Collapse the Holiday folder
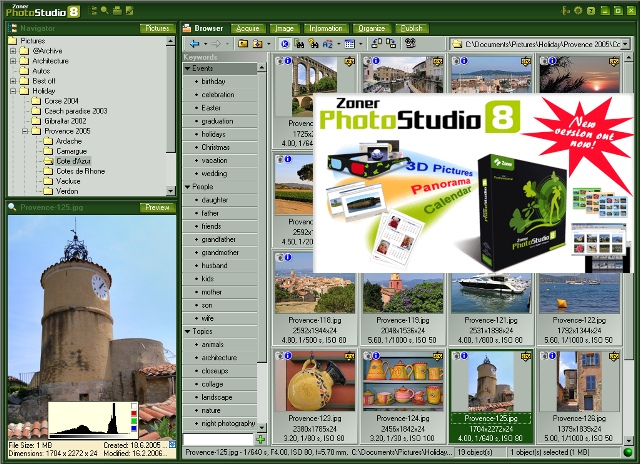Screen dimensions: 640x464 click(13, 91)
